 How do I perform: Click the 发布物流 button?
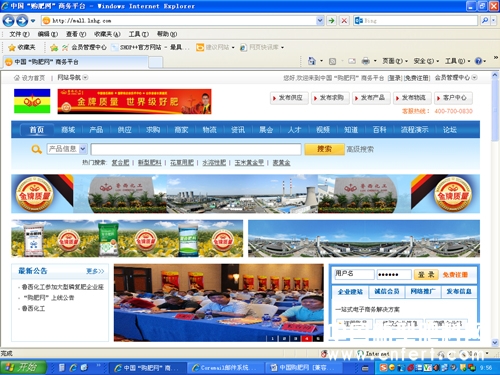click(412, 98)
